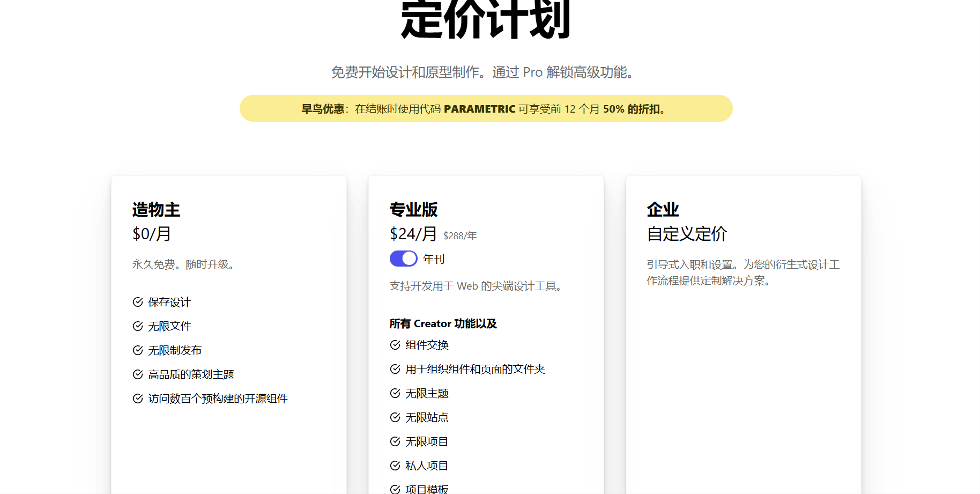Viewport: 980px width, 494px height.
Task: Click the 造物主 plan title
Action: pos(156,210)
